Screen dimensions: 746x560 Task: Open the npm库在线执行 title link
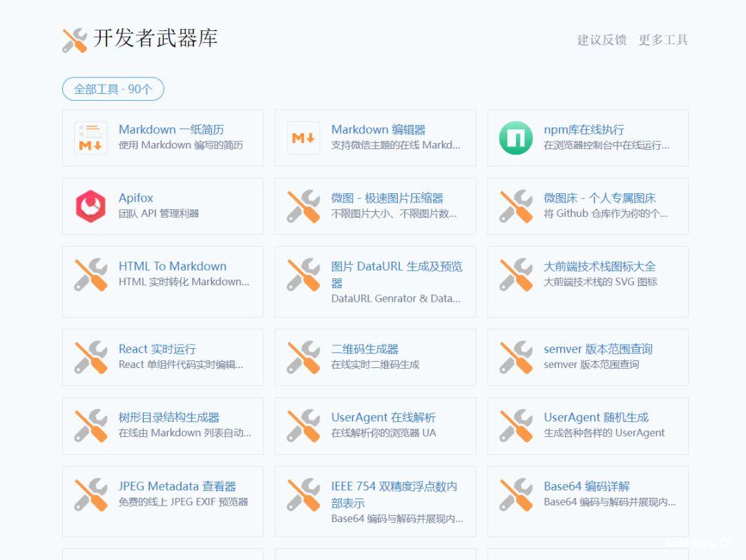click(x=584, y=129)
